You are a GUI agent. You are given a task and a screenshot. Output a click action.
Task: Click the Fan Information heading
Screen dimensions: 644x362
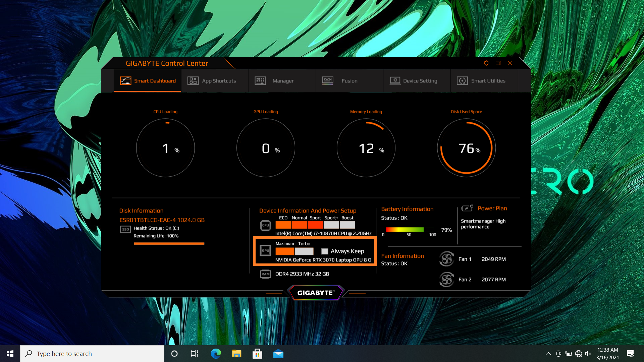tap(402, 256)
